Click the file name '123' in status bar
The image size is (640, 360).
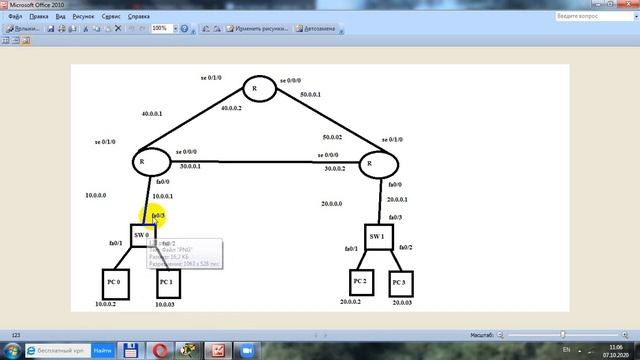16,335
